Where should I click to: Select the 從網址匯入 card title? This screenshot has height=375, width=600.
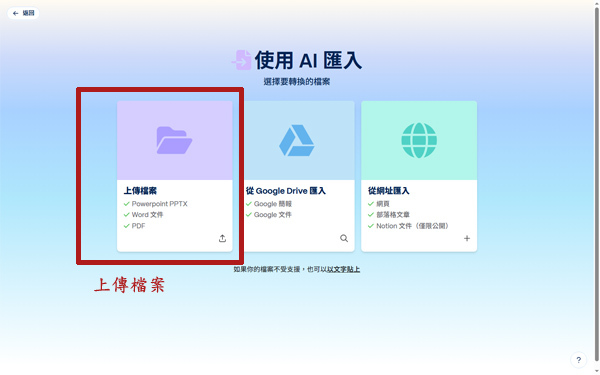pyautogui.click(x=388, y=191)
